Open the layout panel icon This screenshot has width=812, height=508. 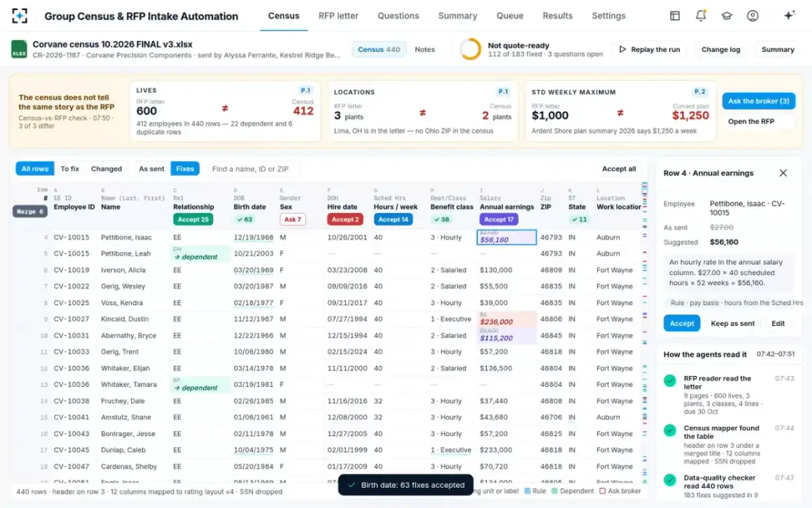click(675, 16)
